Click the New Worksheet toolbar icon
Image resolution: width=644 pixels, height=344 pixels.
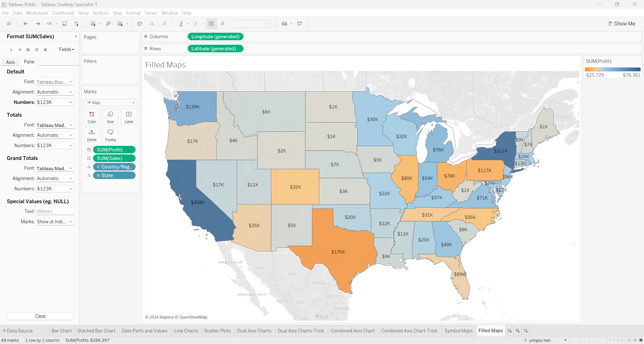pos(93,24)
